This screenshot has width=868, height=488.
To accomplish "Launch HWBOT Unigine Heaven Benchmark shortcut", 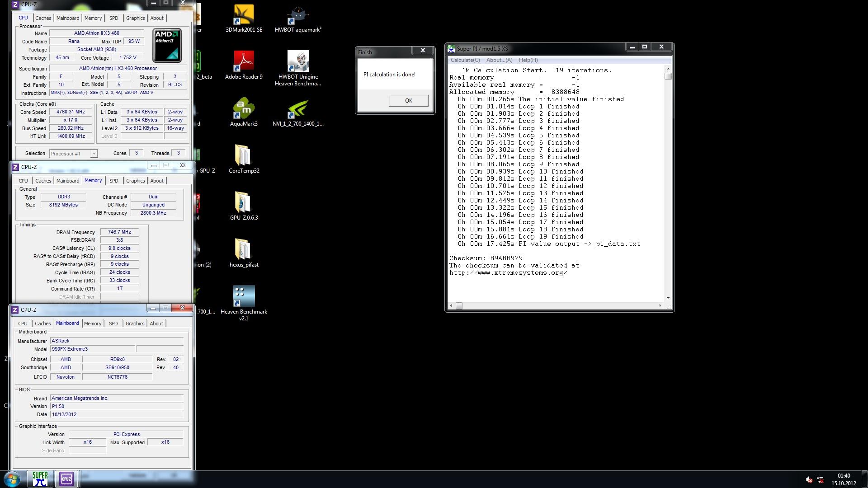I will pyautogui.click(x=298, y=68).
